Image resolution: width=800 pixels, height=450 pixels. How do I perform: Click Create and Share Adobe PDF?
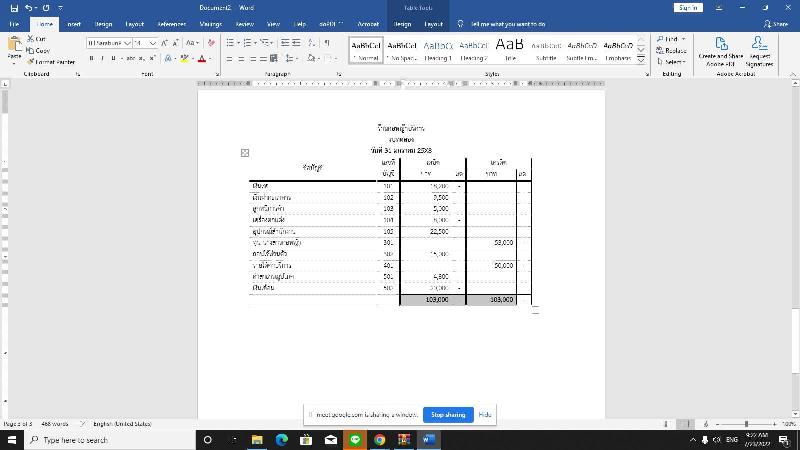[x=720, y=50]
